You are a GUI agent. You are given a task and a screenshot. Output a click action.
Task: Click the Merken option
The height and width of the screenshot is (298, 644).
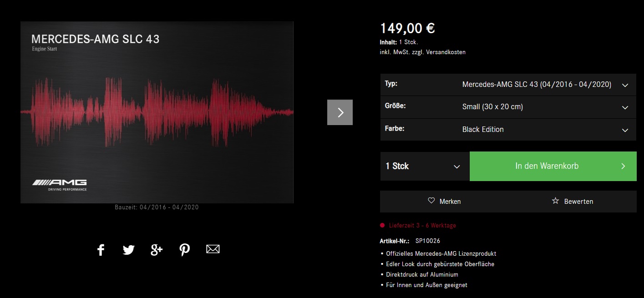(450, 201)
